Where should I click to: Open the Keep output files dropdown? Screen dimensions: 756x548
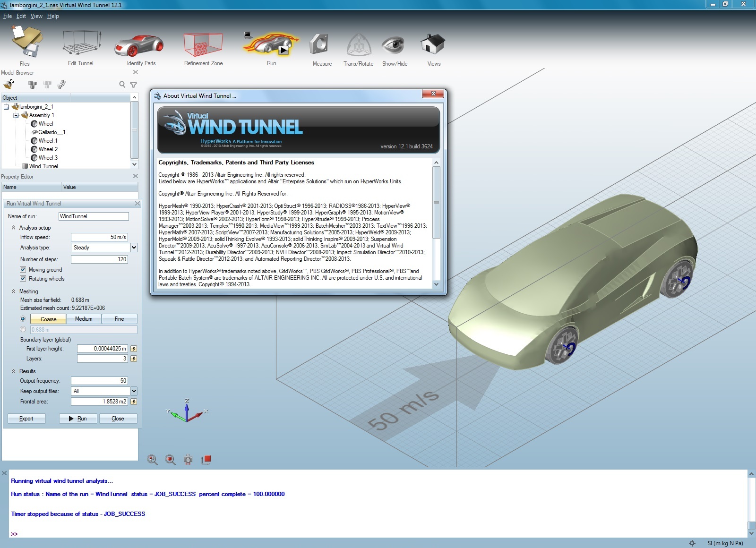134,391
